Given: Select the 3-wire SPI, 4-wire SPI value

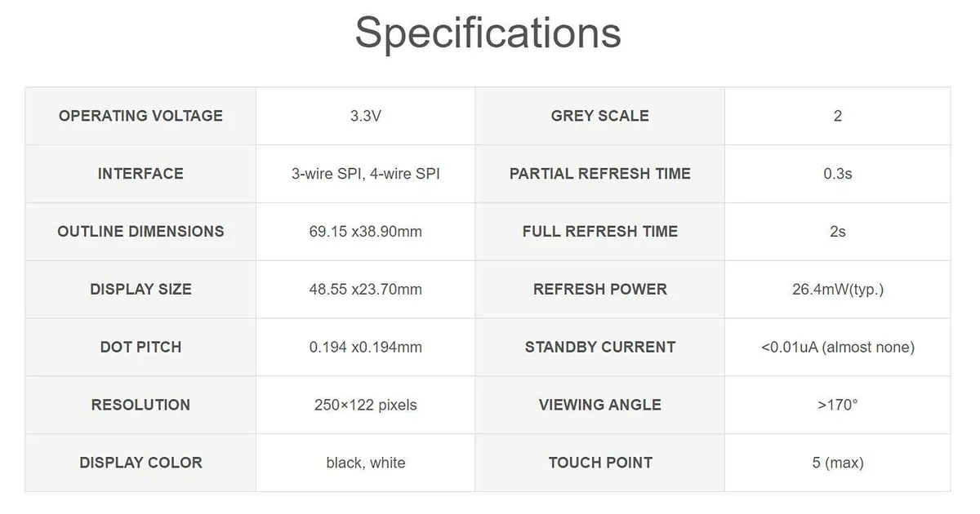Looking at the screenshot, I should (x=366, y=174).
